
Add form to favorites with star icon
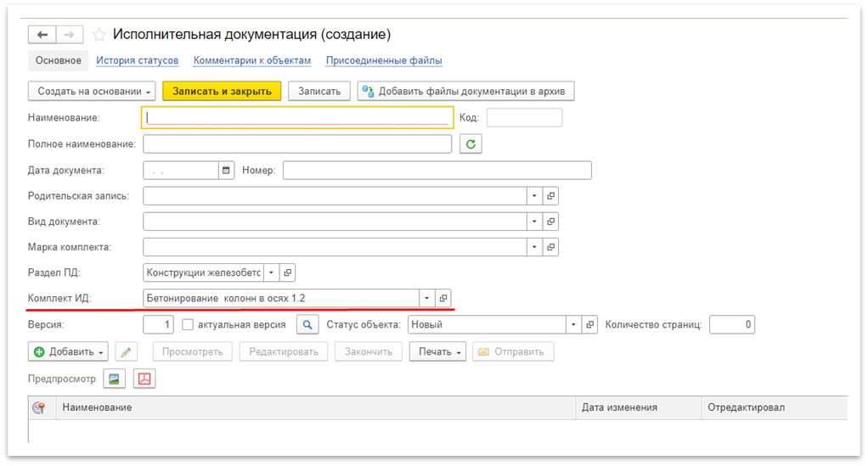tap(99, 35)
